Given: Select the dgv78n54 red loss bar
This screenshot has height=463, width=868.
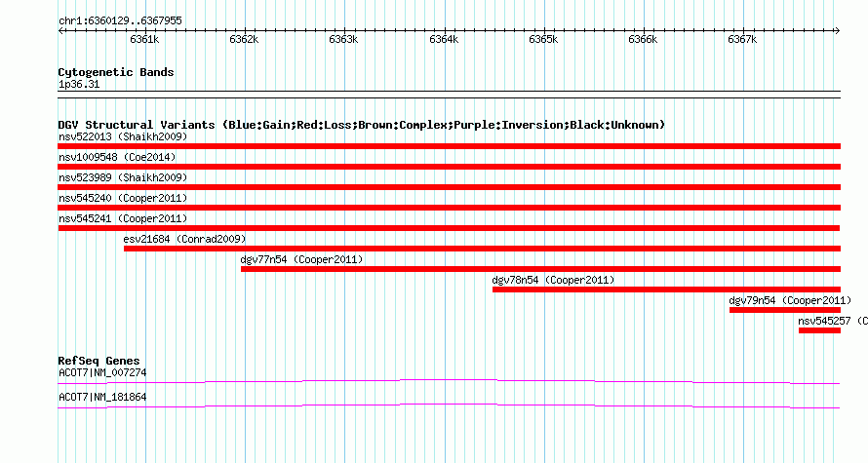Looking at the screenshot, I should click(666, 289).
